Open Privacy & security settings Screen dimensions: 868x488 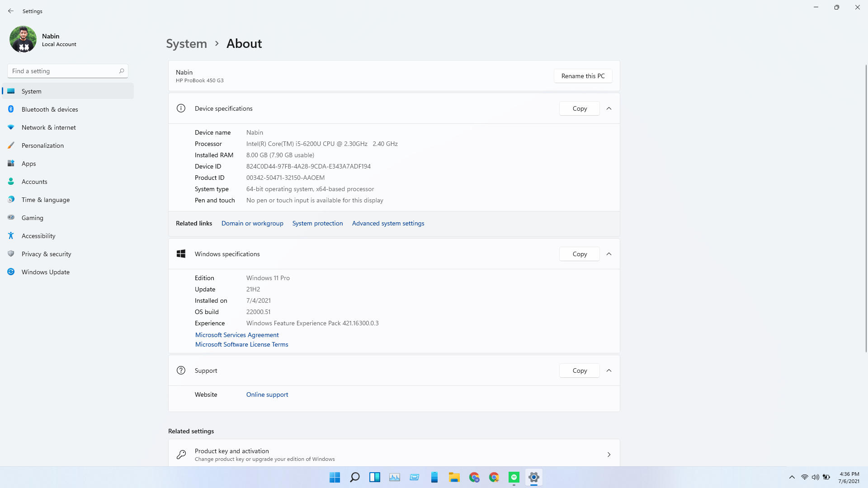click(x=68, y=254)
